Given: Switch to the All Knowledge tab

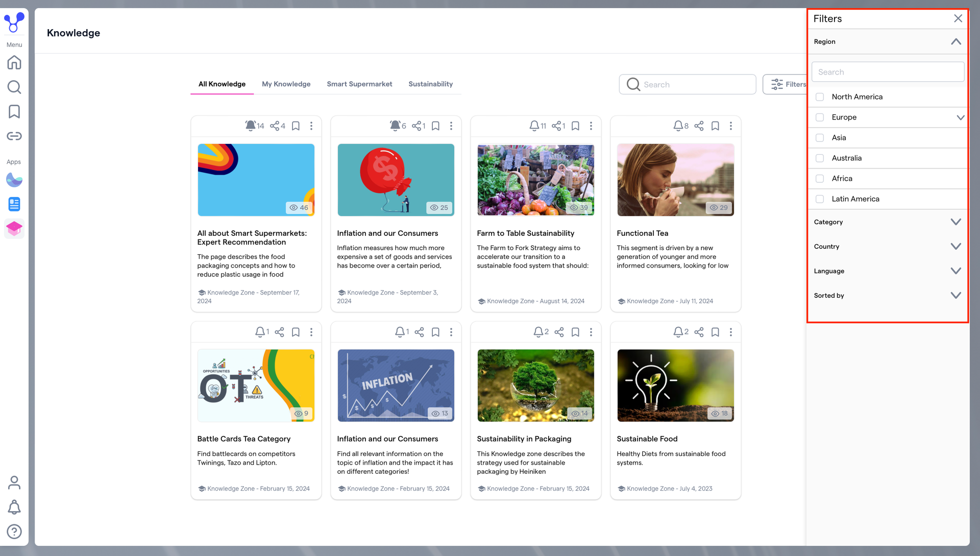Looking at the screenshot, I should click(x=222, y=84).
